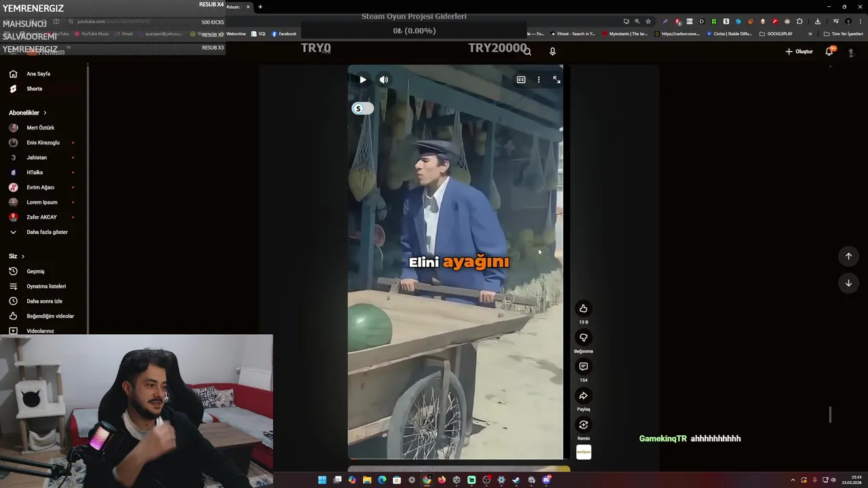Go to the previous Short with the up arrow
Screen dimensions: 868x488
(x=848, y=256)
